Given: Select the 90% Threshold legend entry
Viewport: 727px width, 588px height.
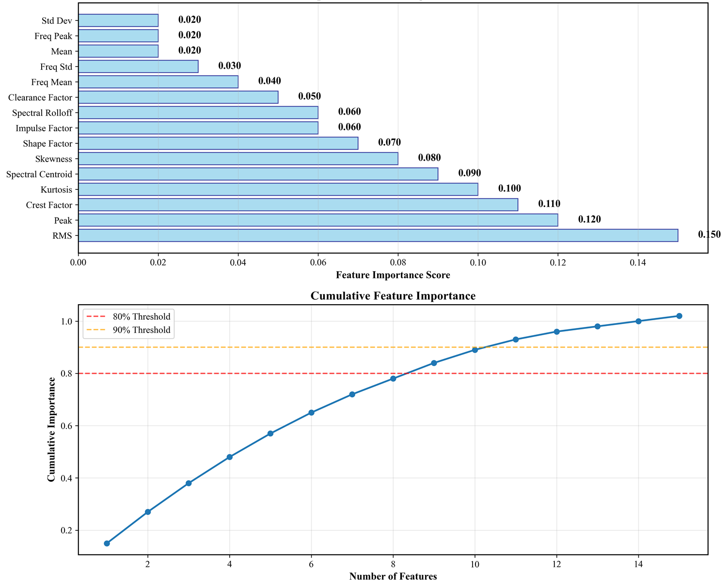Looking at the screenshot, I should 128,330.
